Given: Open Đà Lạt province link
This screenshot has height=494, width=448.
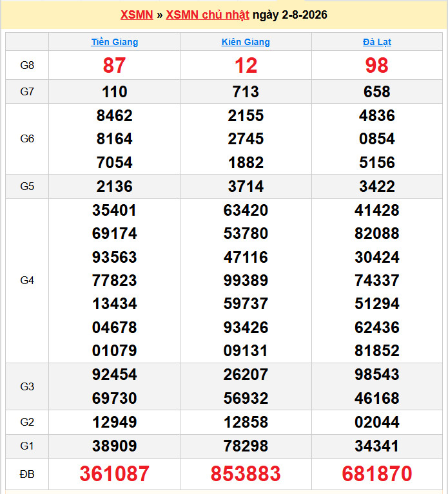Looking at the screenshot, I should coord(377,42).
